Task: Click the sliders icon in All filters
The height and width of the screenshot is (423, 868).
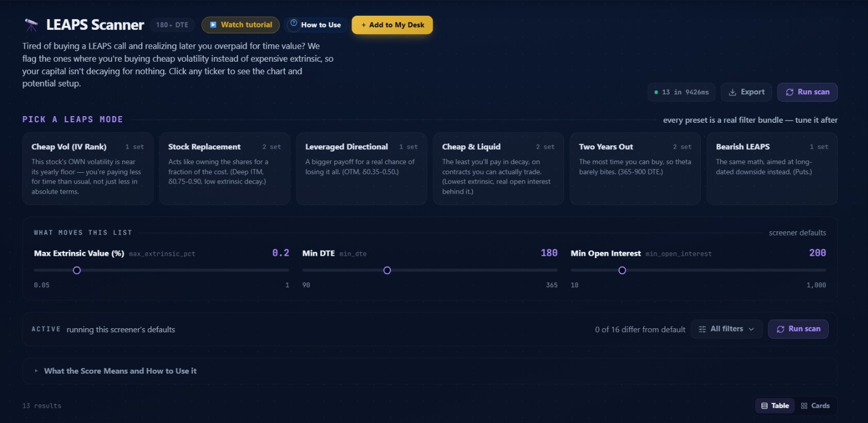Action: 702,329
